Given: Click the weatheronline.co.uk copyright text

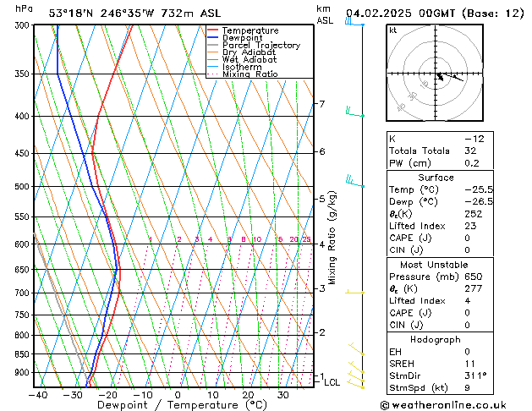Looking at the screenshot, I should [443, 406].
